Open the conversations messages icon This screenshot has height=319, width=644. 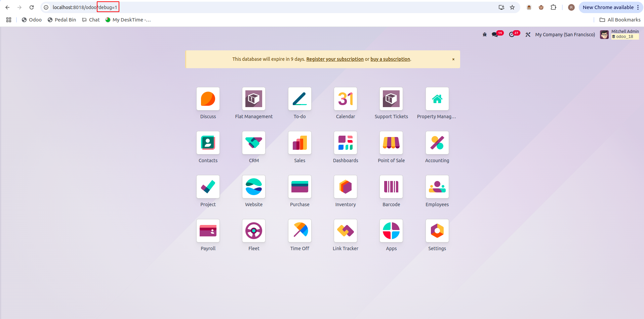tap(495, 35)
